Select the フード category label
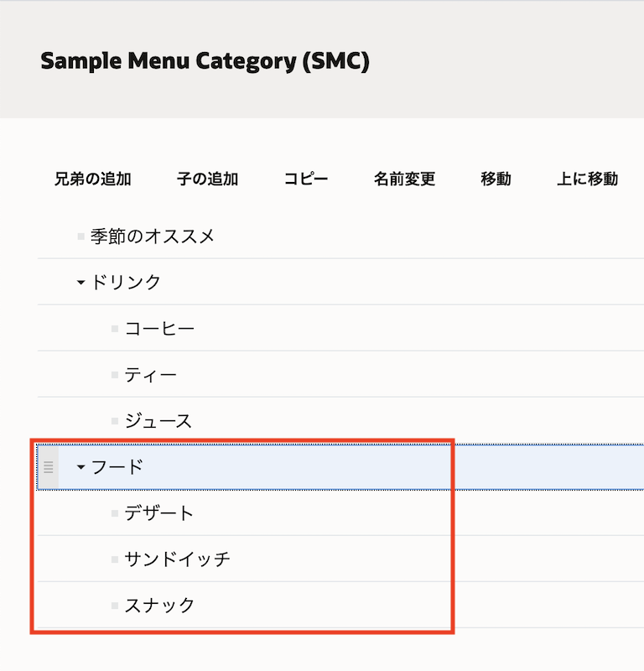 pos(117,467)
